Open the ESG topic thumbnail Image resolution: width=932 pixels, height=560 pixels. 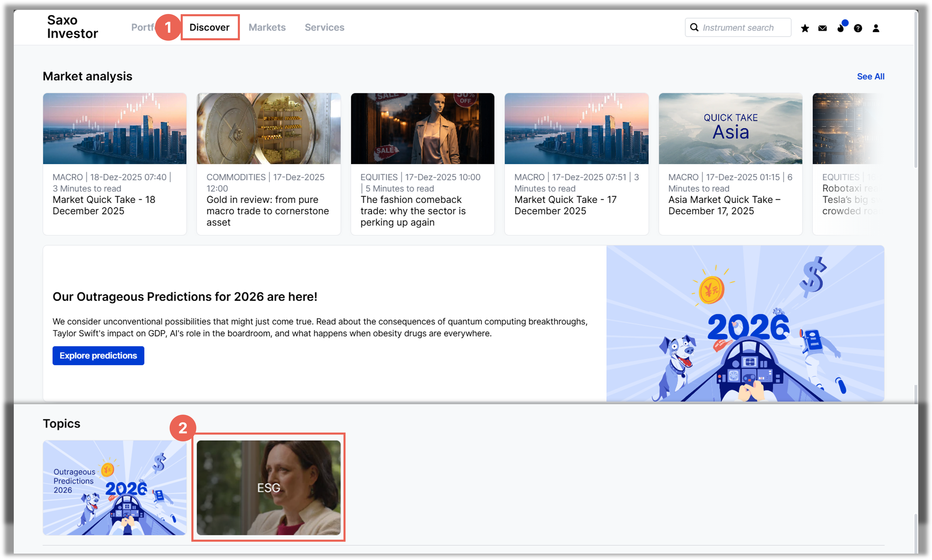point(268,487)
